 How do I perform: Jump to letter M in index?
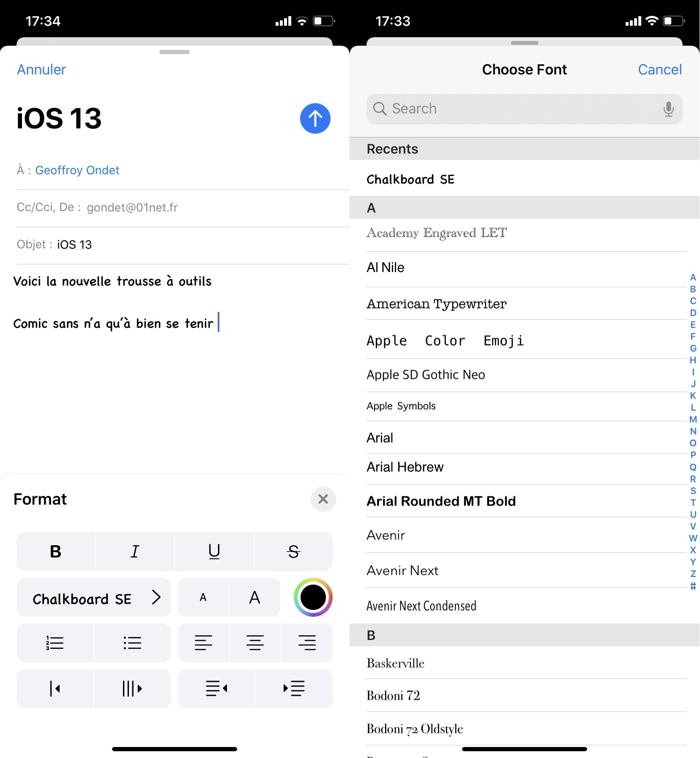693,420
